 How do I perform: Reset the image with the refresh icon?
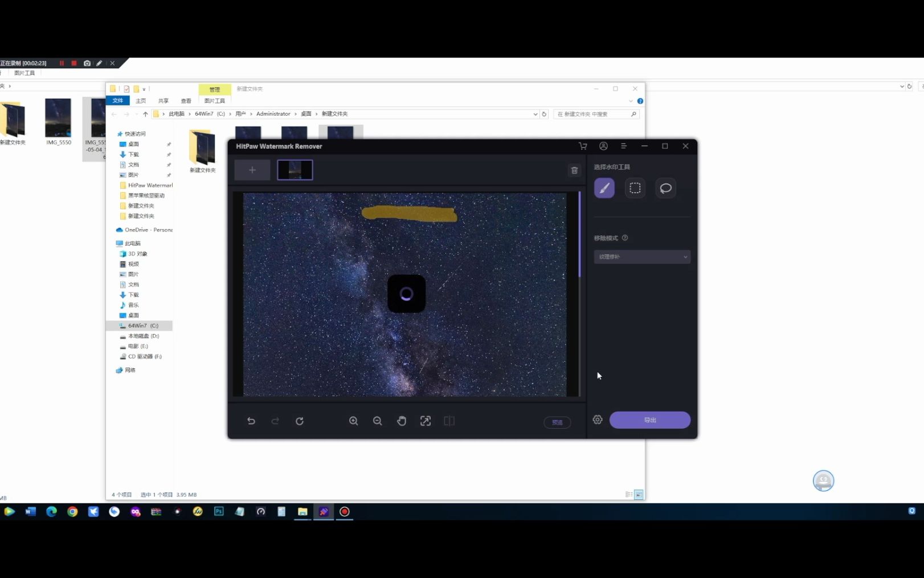click(x=300, y=421)
